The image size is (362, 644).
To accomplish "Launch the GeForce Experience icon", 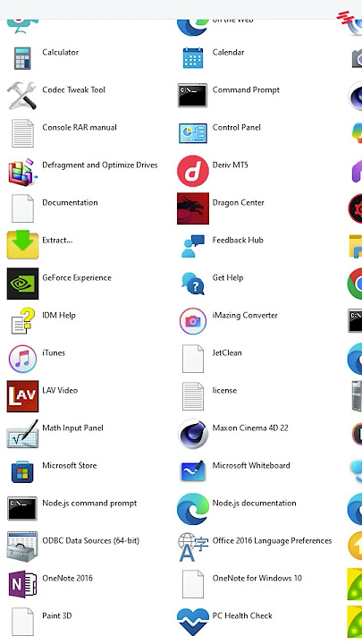I will pyautogui.click(x=22, y=284).
